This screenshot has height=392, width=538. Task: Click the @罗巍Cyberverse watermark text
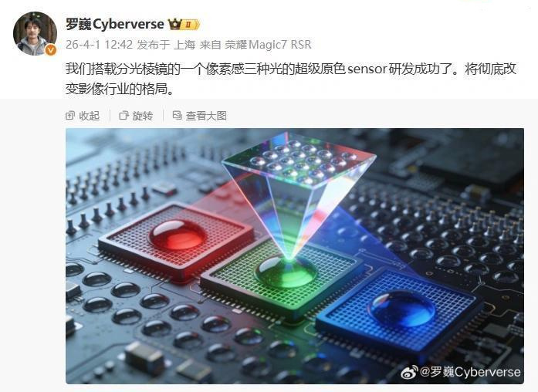coord(470,372)
